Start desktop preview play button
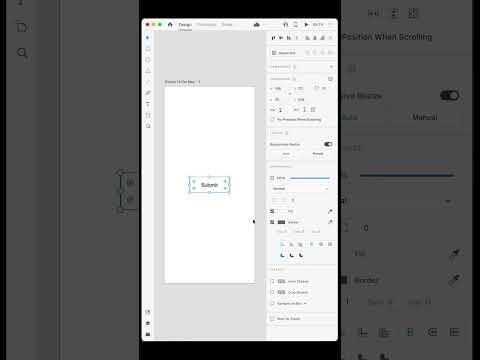The height and width of the screenshot is (360, 480). (x=306, y=25)
